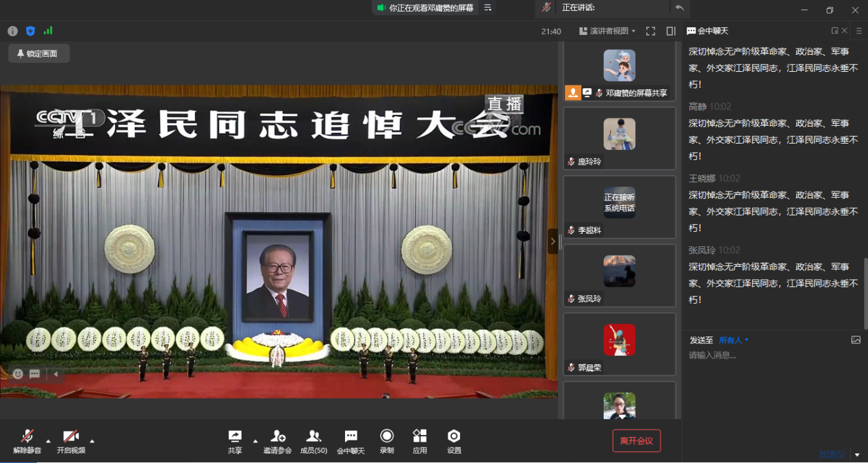Open the emoji reaction icon on the video

[18, 374]
